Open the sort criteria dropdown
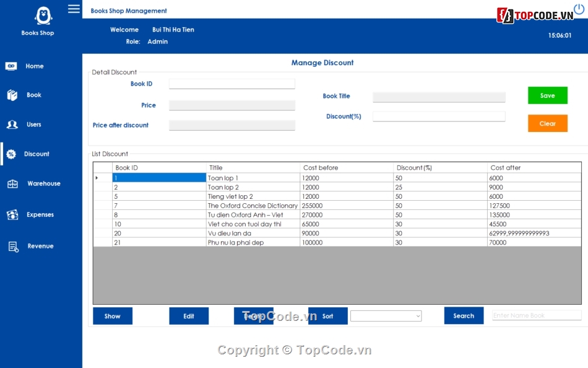The width and height of the screenshot is (588, 368). click(x=386, y=316)
